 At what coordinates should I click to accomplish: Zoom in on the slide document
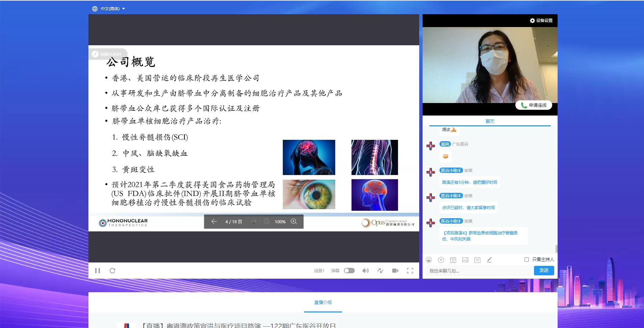click(x=294, y=222)
